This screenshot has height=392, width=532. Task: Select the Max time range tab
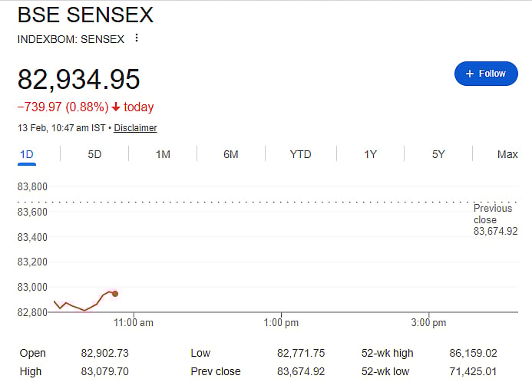point(507,154)
